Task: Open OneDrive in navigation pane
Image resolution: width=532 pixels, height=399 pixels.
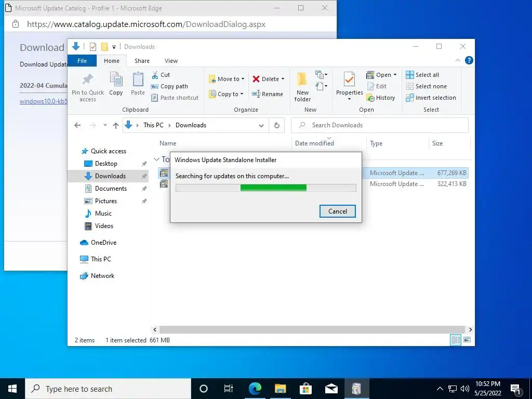Action: click(103, 243)
